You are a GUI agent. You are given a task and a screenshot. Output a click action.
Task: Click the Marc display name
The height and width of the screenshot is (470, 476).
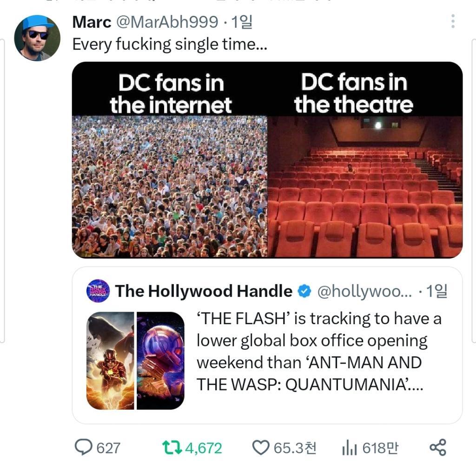[x=92, y=22]
